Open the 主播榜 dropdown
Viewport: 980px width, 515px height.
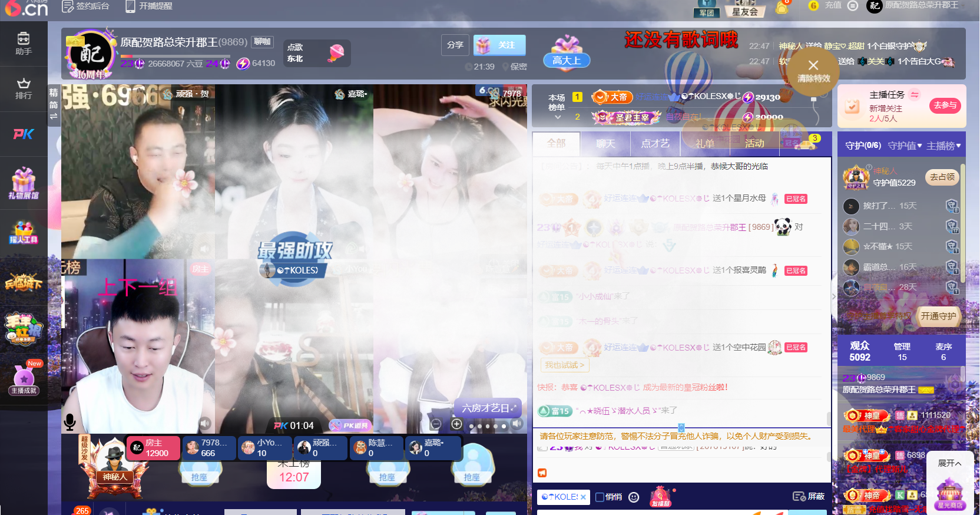[943, 146]
